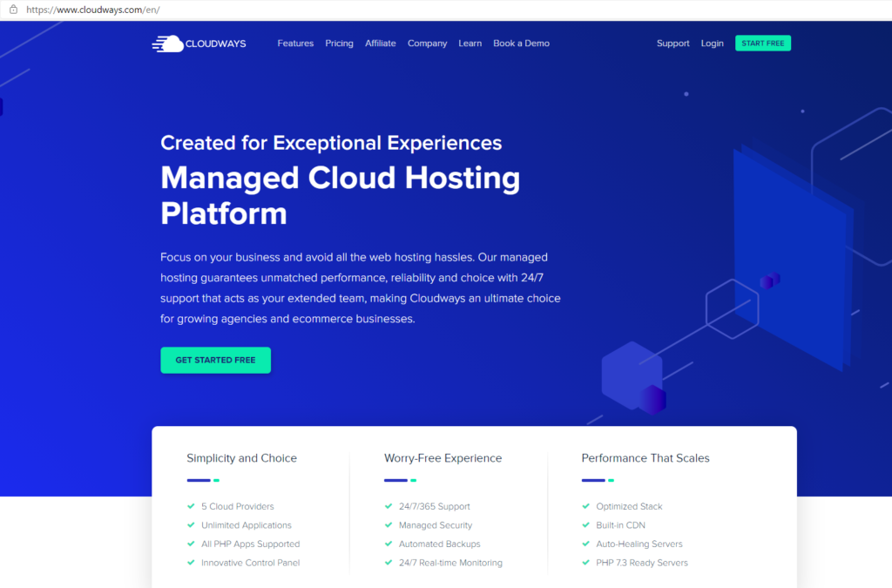
Task: Click the address bar URL field
Action: [92, 10]
